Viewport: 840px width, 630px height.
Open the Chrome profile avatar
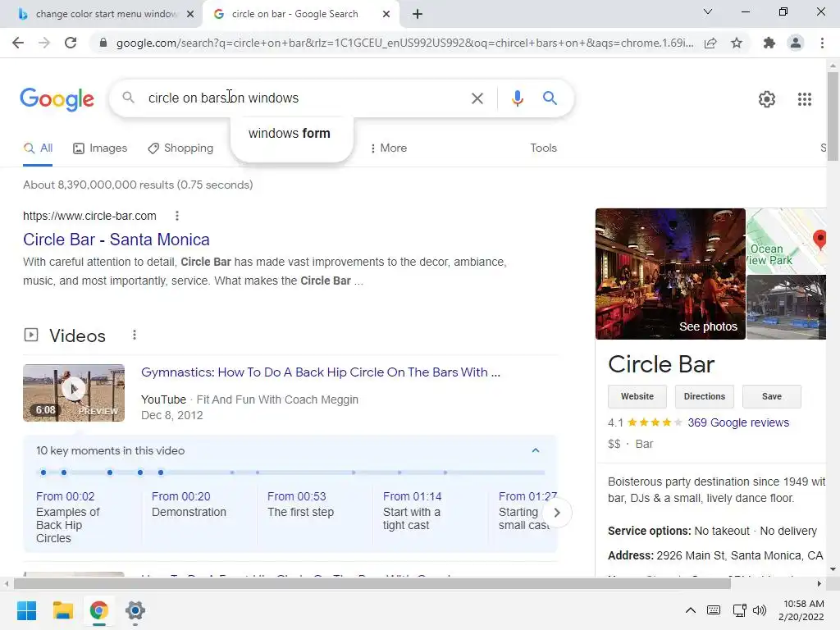(x=796, y=43)
